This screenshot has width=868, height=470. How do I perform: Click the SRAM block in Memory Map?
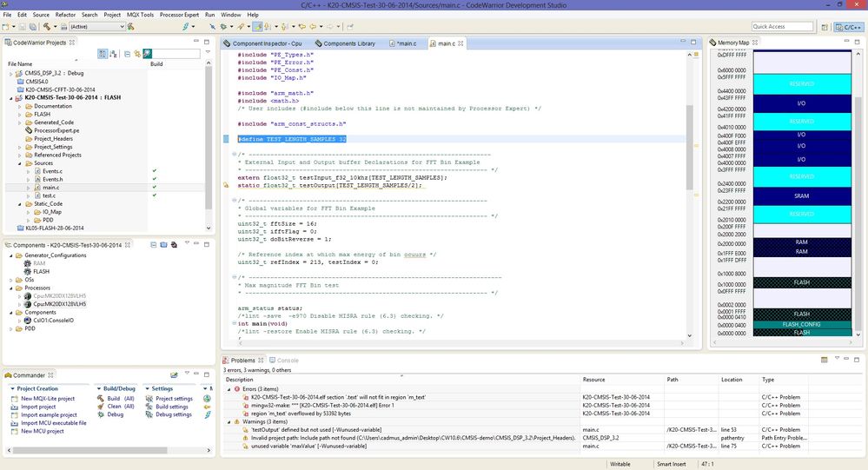[x=802, y=196]
